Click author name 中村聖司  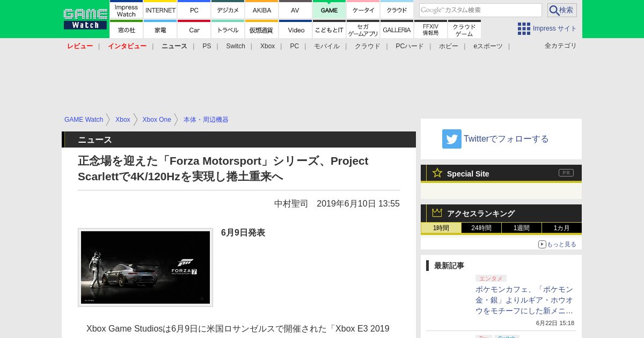click(291, 204)
